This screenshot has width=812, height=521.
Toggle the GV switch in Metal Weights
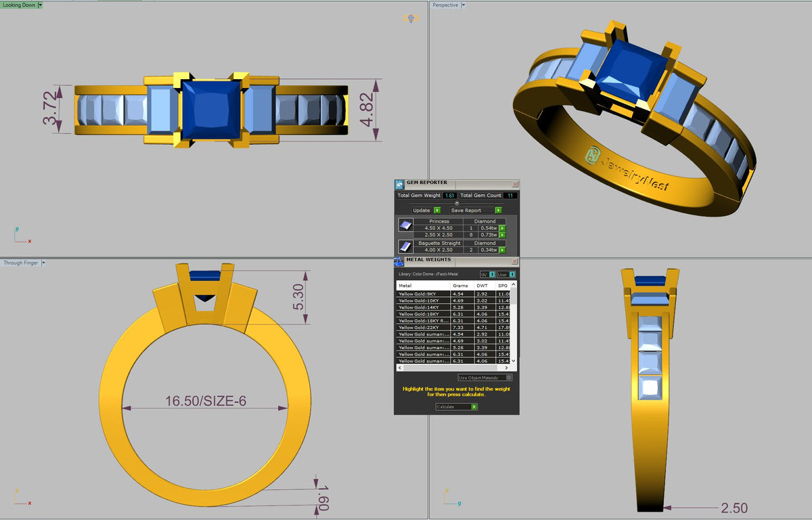(x=487, y=274)
